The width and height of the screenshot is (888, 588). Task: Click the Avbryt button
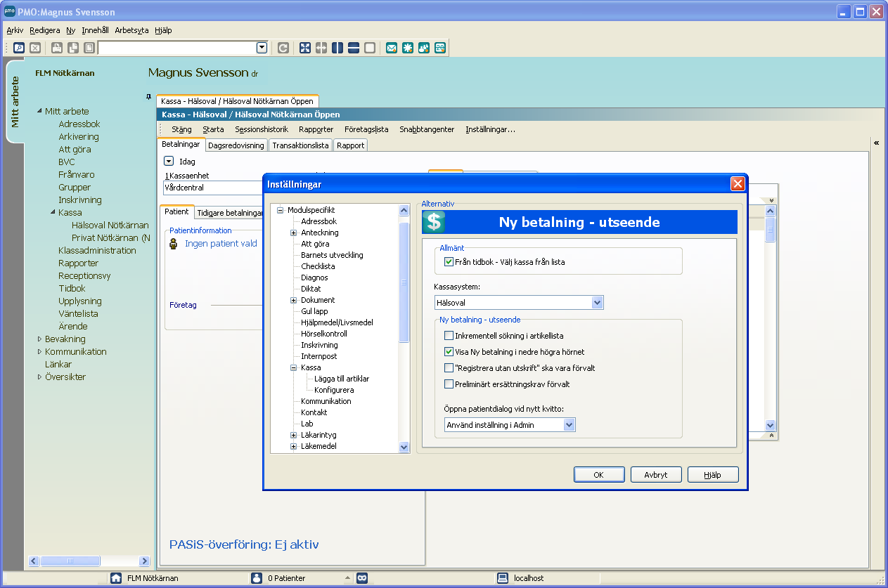656,475
